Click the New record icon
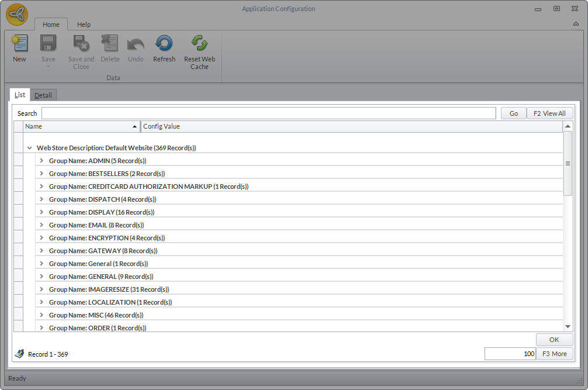The height and width of the screenshot is (390, 588). tap(19, 44)
